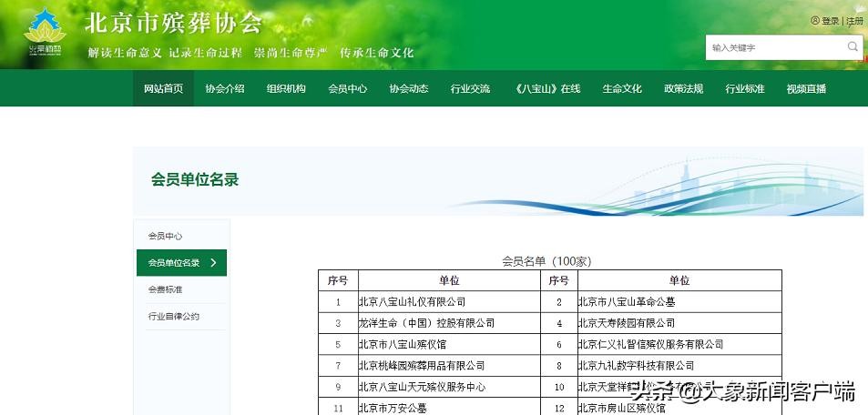Select 生命文化 from navigation
The image size is (868, 415).
622,88
